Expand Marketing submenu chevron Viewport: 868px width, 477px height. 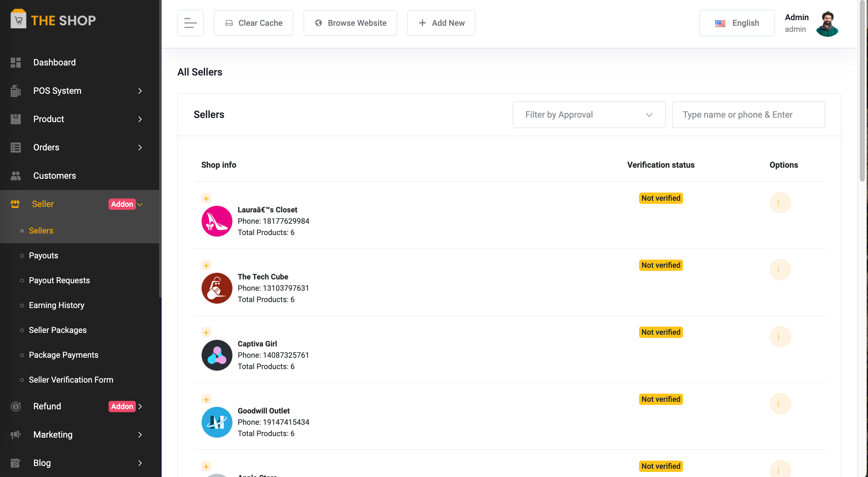(140, 435)
